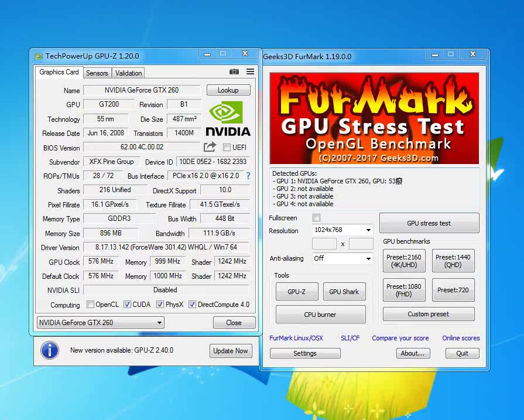Viewport: 524px width, 420px height.
Task: Click the Memory Size value 896 MB
Action: tap(111, 233)
